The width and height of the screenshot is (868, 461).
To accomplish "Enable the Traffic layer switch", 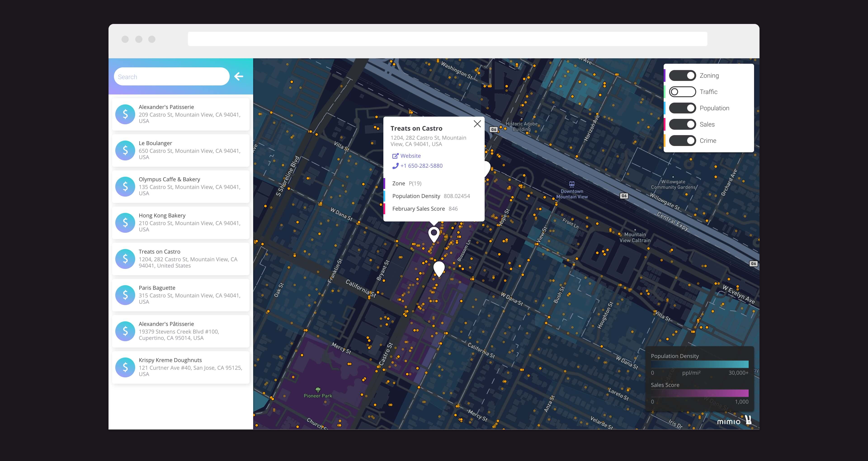I will pyautogui.click(x=682, y=92).
